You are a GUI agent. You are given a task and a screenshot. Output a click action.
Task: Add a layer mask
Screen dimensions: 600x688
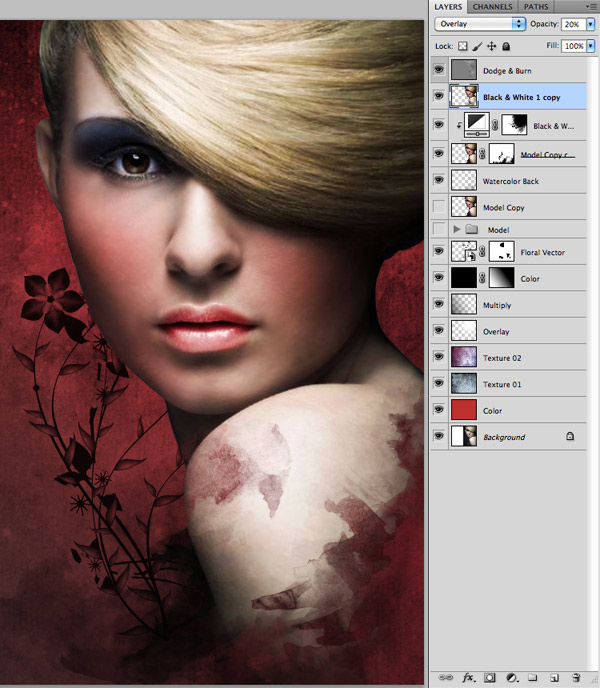(490, 677)
